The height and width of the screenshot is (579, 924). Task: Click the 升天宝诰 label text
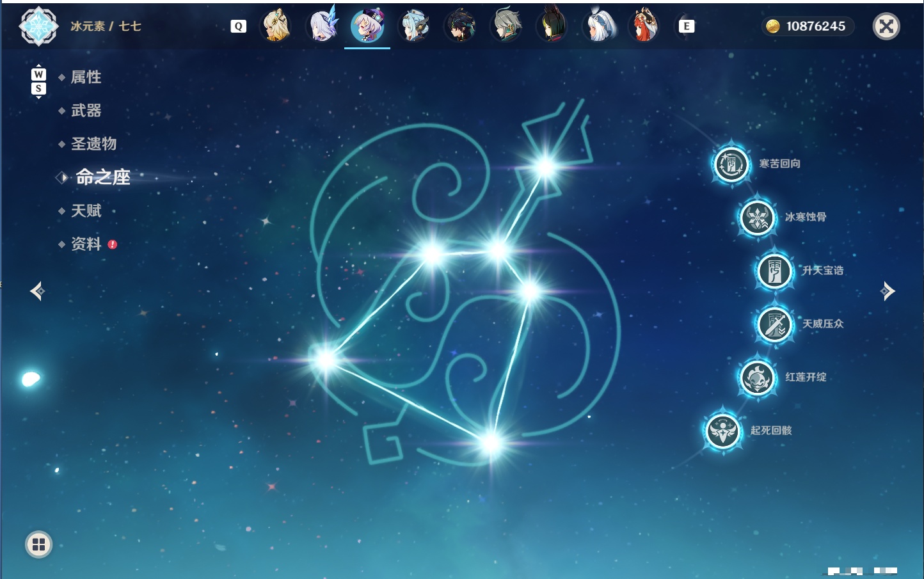[x=823, y=270]
